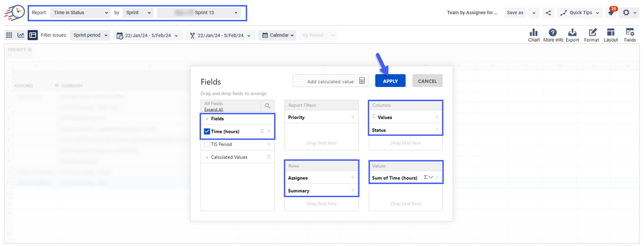The image size is (644, 246).
Task: Select the Assignee field in Rows
Action: click(x=322, y=178)
